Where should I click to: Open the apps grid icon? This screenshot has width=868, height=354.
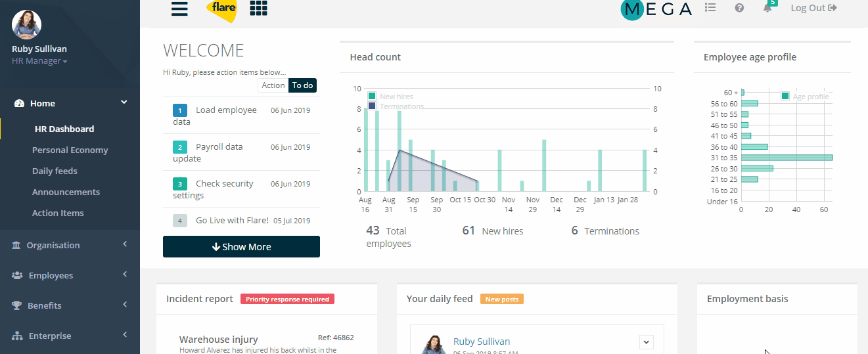(259, 8)
